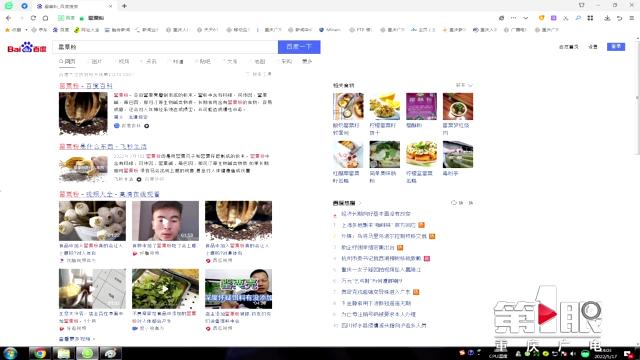Click inside the Baidu search input field
This screenshot has height=360, width=640.
[165, 47]
